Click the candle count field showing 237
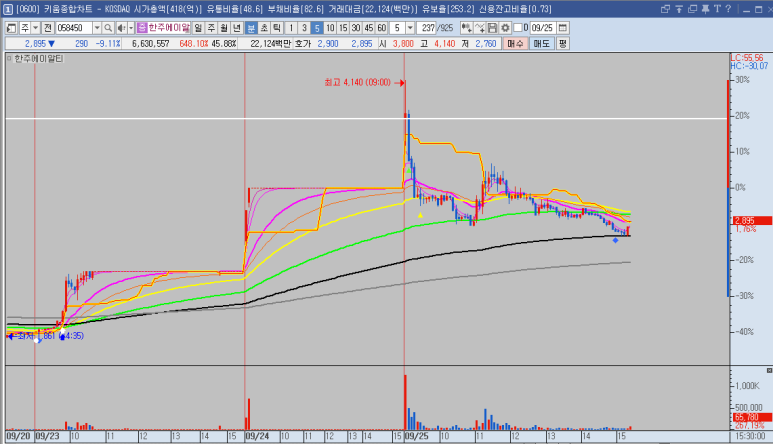Viewport: 773px width, 444px height. coord(427,28)
